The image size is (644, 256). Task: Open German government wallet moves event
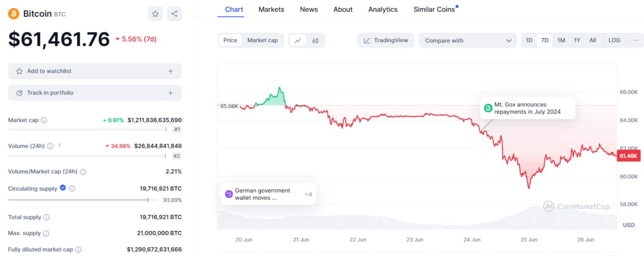269,194
